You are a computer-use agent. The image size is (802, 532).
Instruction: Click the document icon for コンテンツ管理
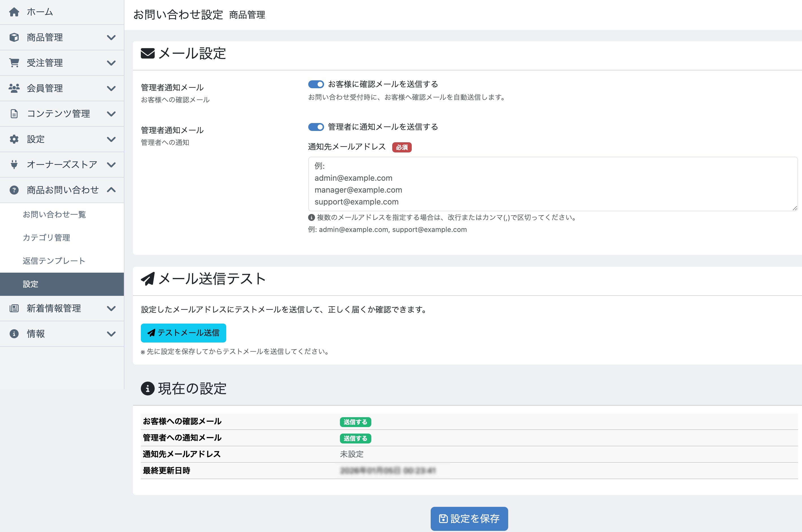(x=14, y=114)
